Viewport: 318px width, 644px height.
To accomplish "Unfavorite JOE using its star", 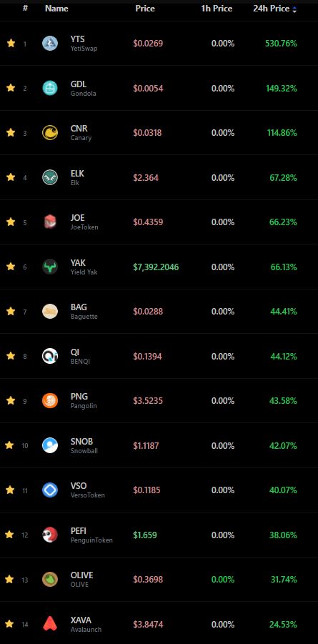I will pos(11,222).
